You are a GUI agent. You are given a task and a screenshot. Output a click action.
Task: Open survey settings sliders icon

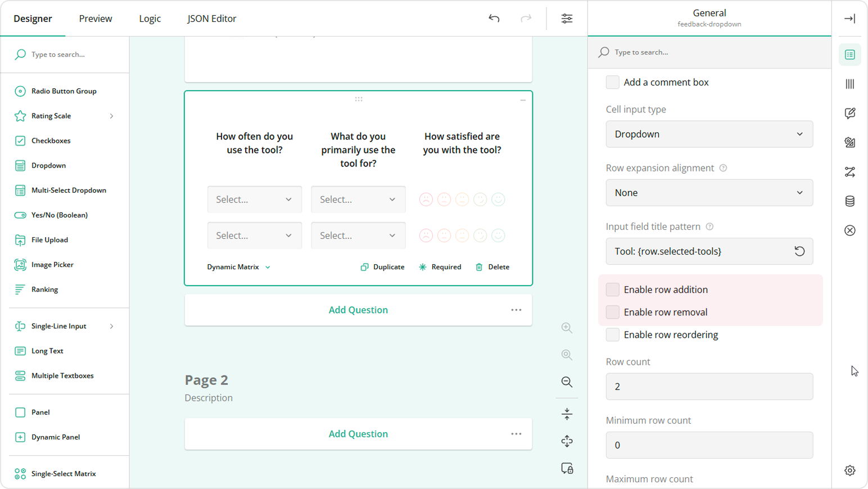point(567,19)
